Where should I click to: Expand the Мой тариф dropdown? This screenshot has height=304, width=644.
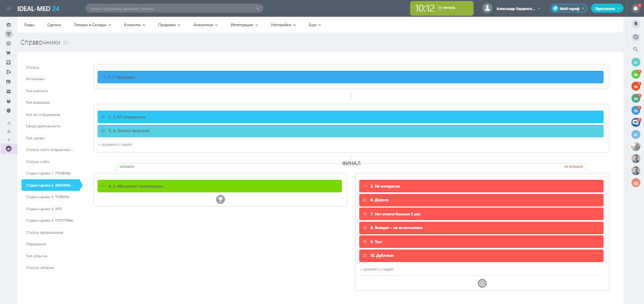568,8
